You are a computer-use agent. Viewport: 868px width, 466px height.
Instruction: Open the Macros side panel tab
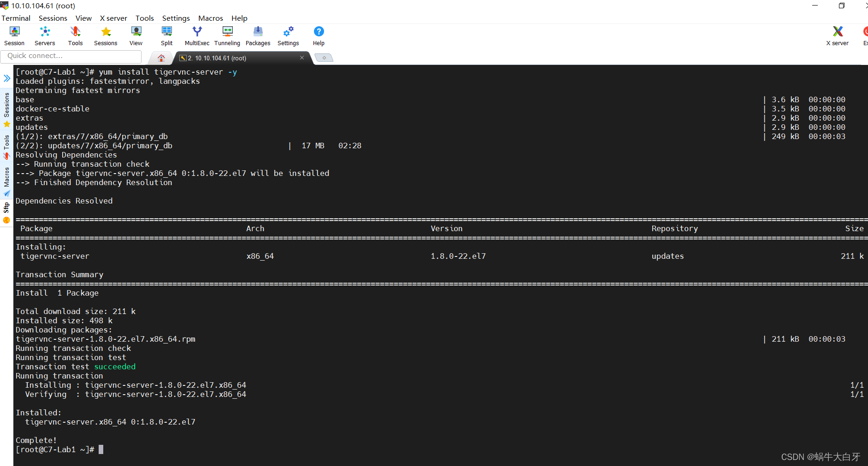(6, 182)
